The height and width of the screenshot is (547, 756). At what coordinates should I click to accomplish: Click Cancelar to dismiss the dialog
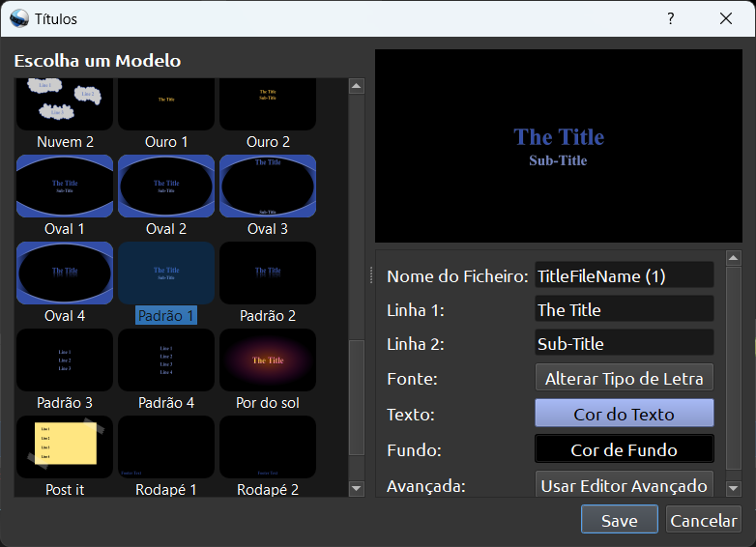pos(704,520)
